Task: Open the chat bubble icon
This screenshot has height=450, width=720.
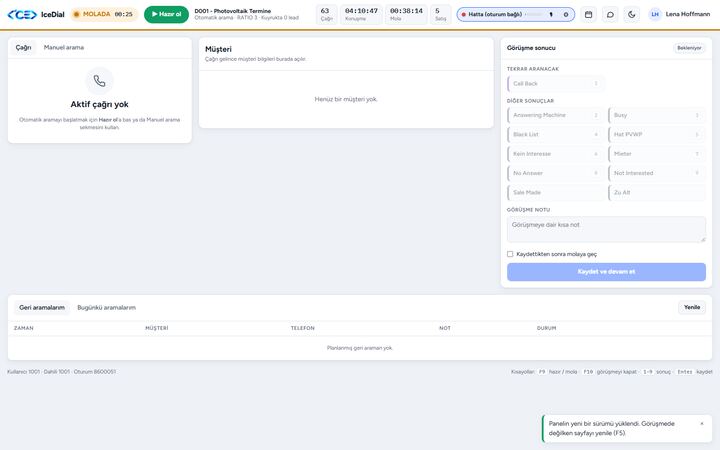Action: 610,14
